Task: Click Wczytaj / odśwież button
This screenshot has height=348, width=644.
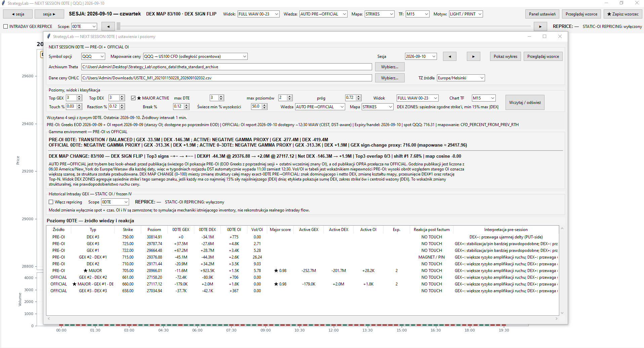Action: point(525,103)
